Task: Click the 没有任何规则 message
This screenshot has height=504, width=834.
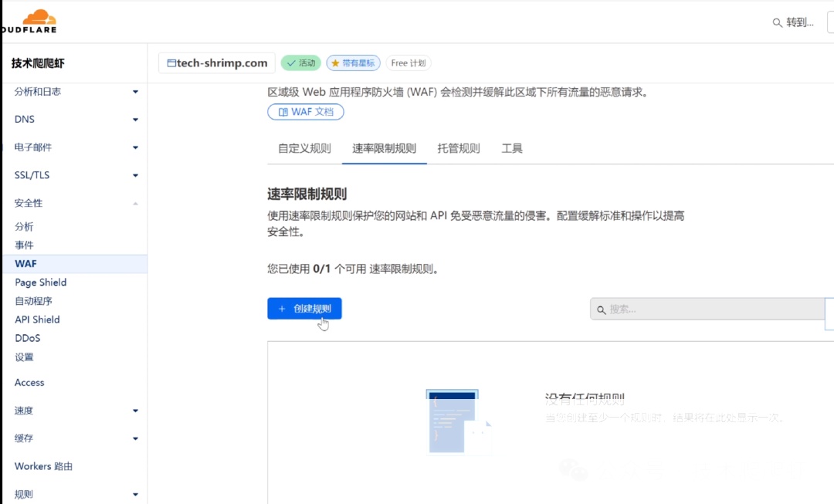Action: pyautogui.click(x=585, y=398)
